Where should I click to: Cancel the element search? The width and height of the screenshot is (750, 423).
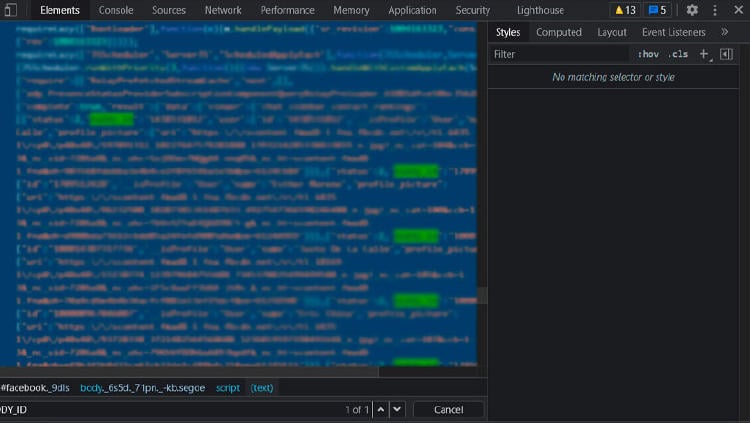click(x=448, y=409)
